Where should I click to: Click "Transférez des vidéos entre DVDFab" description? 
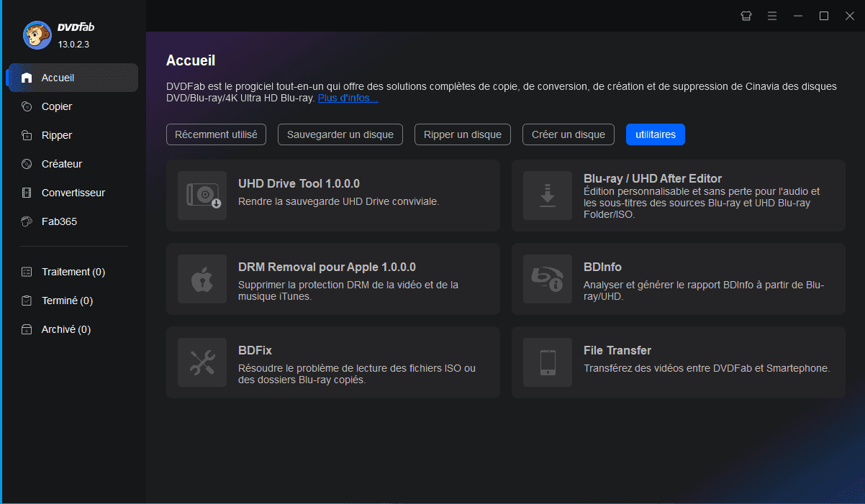[707, 368]
